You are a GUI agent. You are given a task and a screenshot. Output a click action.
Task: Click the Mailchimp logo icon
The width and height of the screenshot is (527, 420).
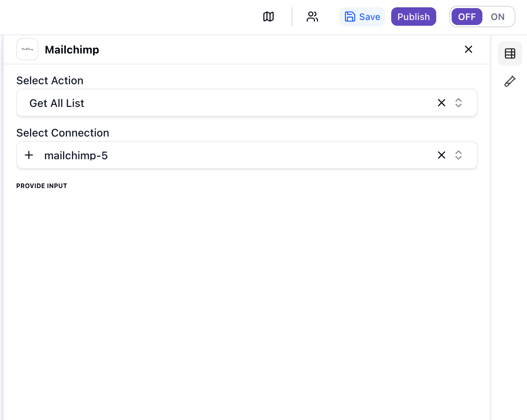click(27, 49)
